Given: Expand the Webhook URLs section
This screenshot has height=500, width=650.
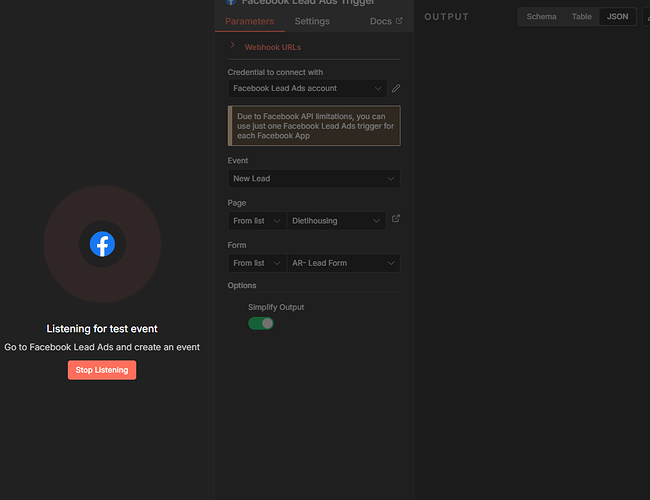Looking at the screenshot, I should [x=233, y=45].
